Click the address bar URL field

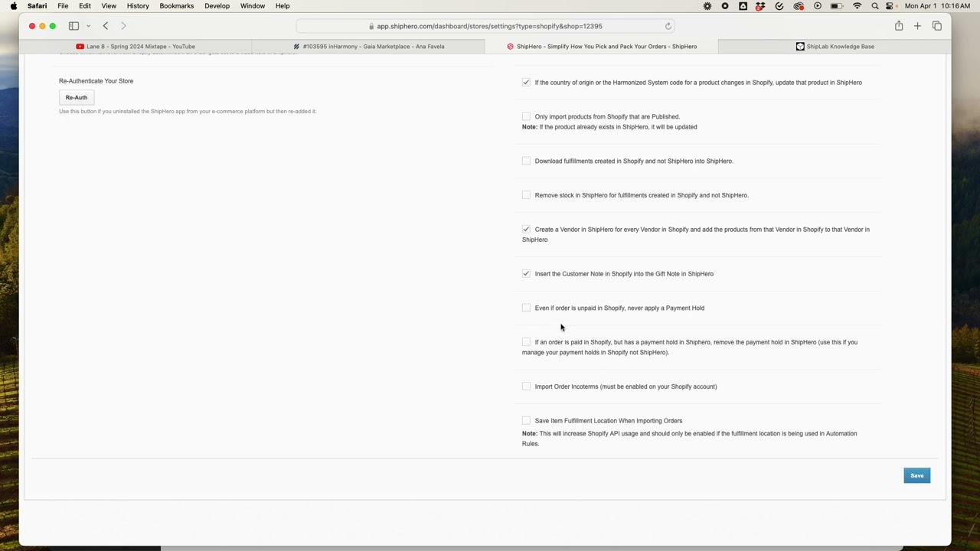[486, 26]
